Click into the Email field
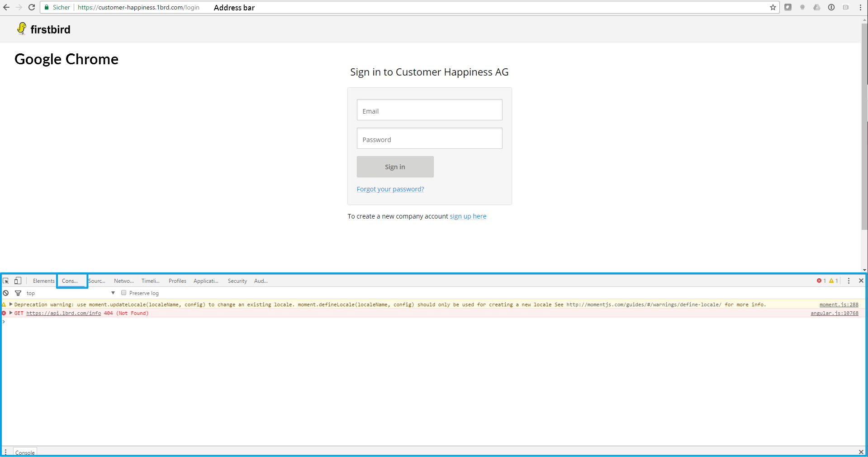 429,110
